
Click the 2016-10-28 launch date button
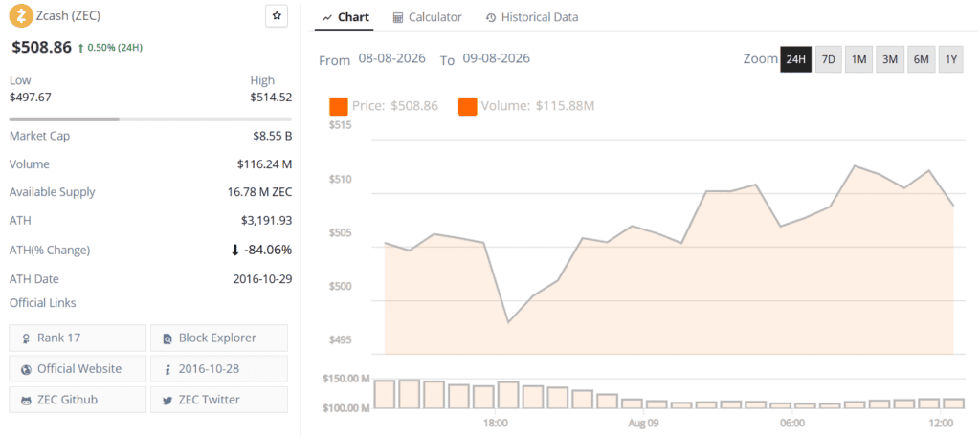click(219, 368)
